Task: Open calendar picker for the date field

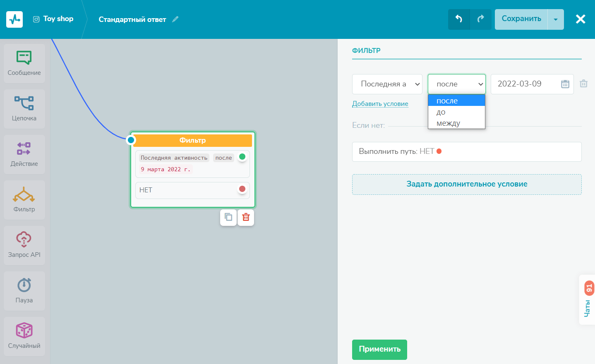Action: [x=565, y=84]
